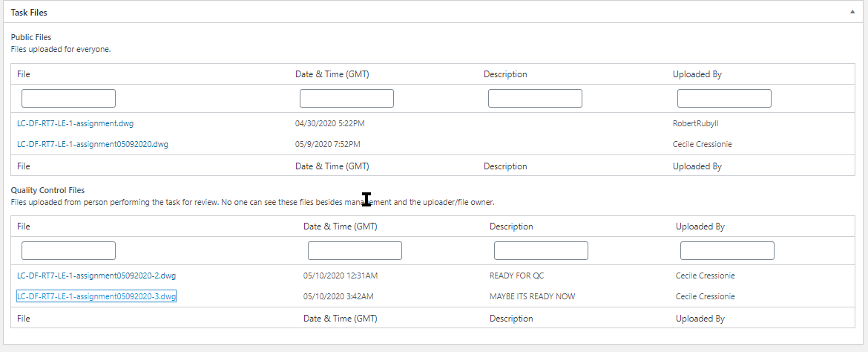Sort Quality Control files by top Date & Time header

click(x=341, y=226)
